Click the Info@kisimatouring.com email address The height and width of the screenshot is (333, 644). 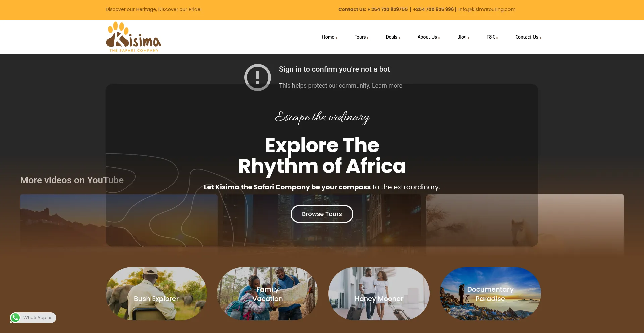click(487, 9)
